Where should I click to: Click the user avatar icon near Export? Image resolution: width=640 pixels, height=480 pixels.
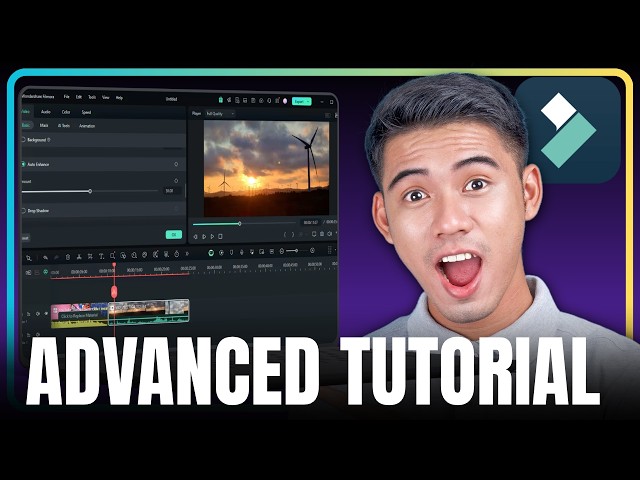click(x=285, y=101)
